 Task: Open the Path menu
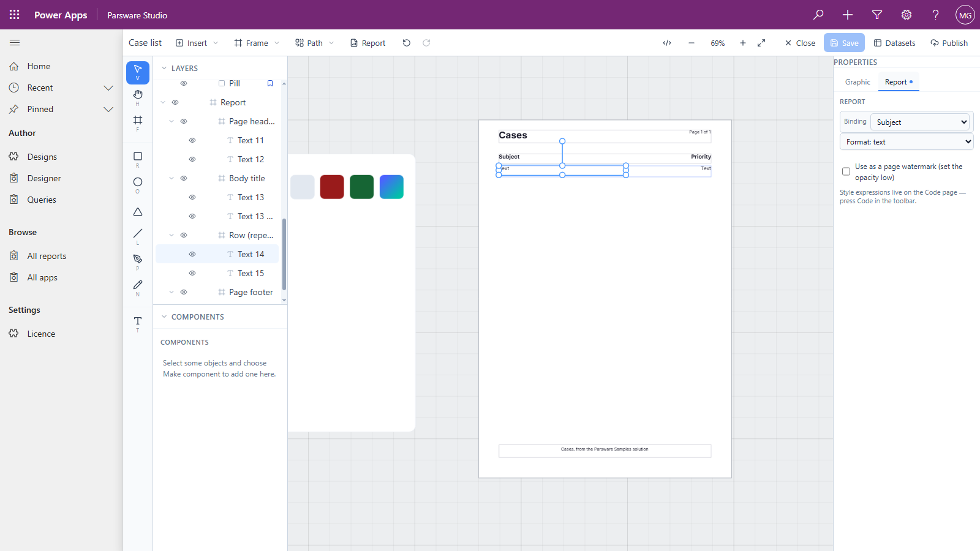(x=315, y=43)
